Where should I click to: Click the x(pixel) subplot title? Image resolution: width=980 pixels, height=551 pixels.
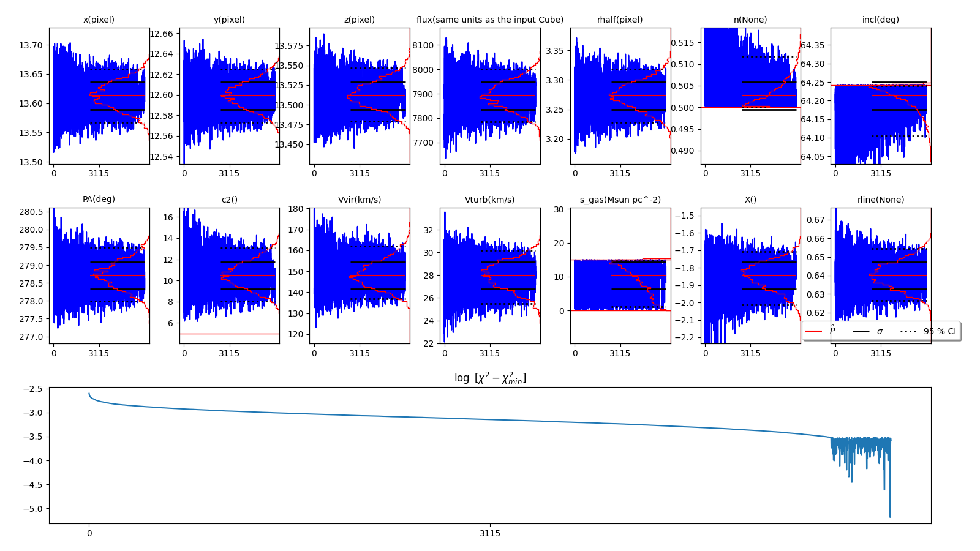pyautogui.click(x=99, y=20)
